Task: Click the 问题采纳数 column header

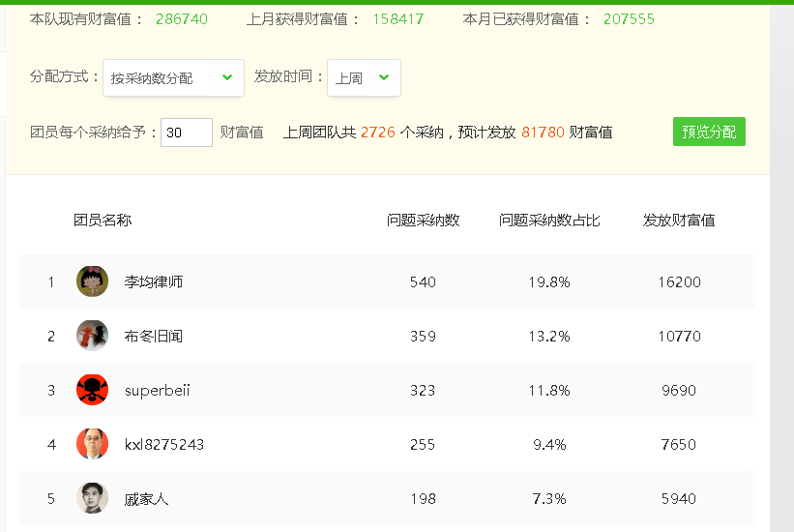Action: click(423, 220)
